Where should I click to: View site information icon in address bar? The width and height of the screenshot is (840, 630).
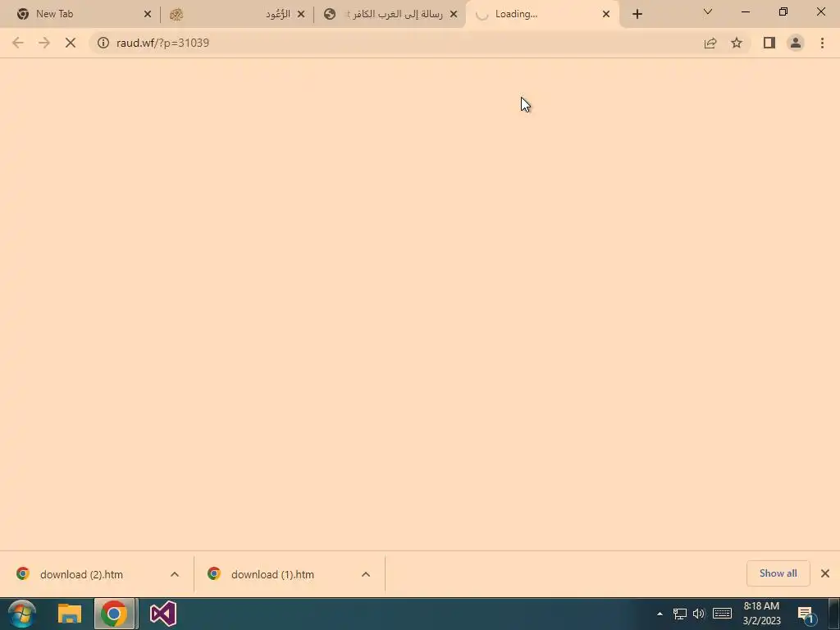[103, 43]
